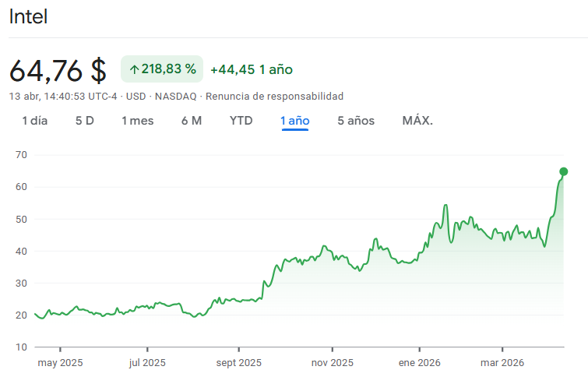Click the 64,76 $ price value
The image size is (588, 377).
tap(58, 71)
